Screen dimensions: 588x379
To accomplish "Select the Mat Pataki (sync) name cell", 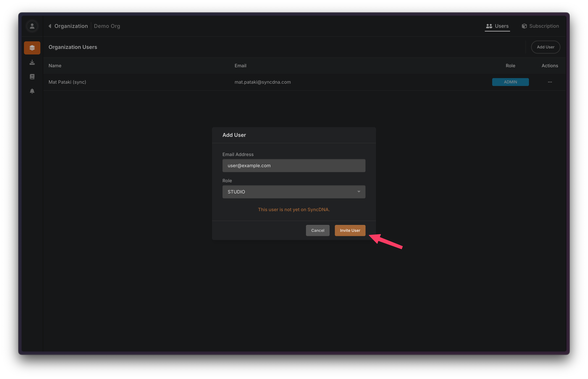I will coord(67,82).
